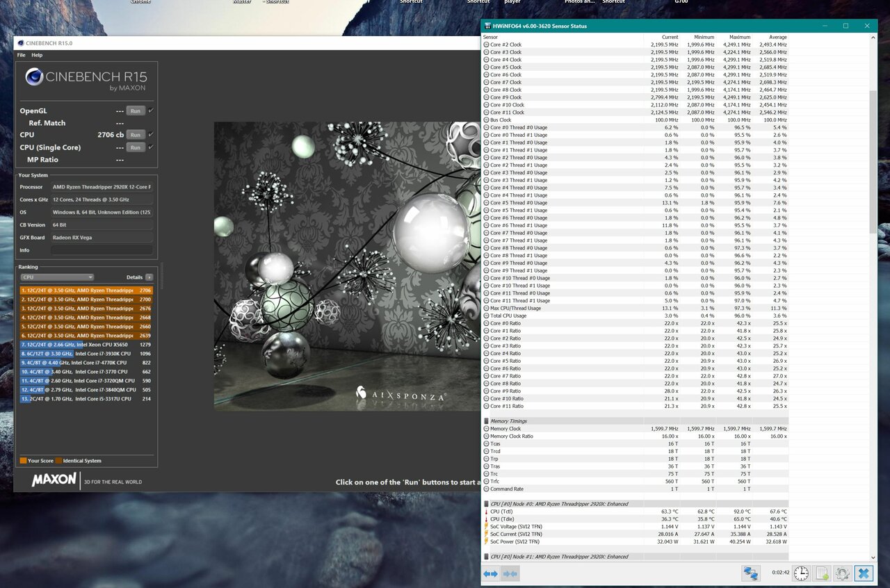Open the HWiNFO remote network monitoring icon
Image resolution: width=890 pixels, height=588 pixels.
tap(751, 573)
